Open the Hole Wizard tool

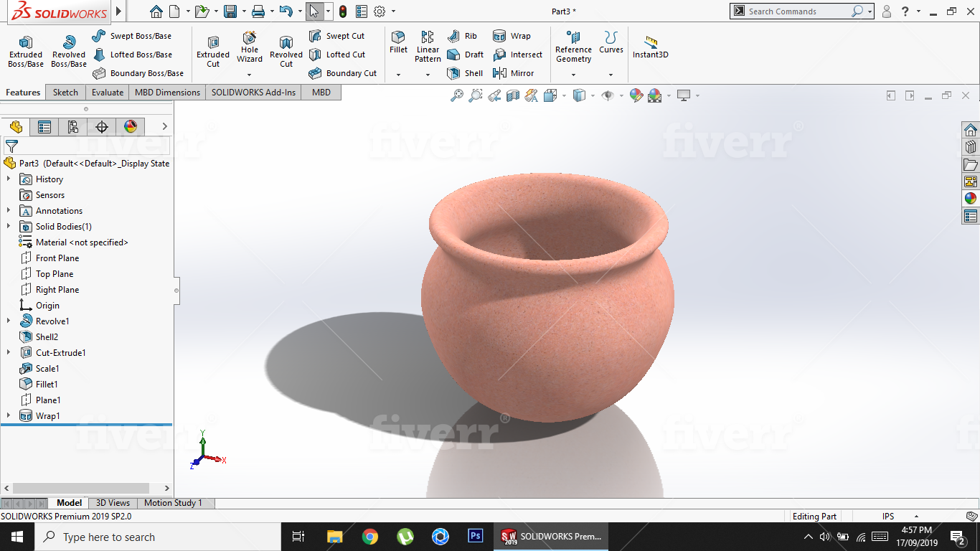click(x=250, y=47)
